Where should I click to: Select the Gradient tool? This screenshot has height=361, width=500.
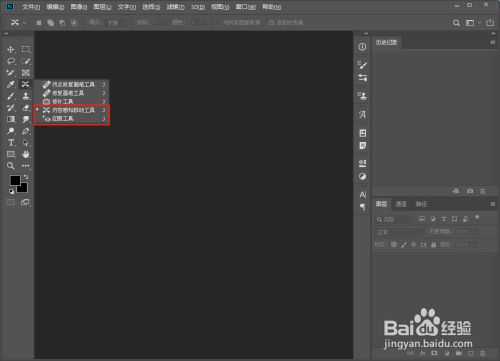[11, 119]
